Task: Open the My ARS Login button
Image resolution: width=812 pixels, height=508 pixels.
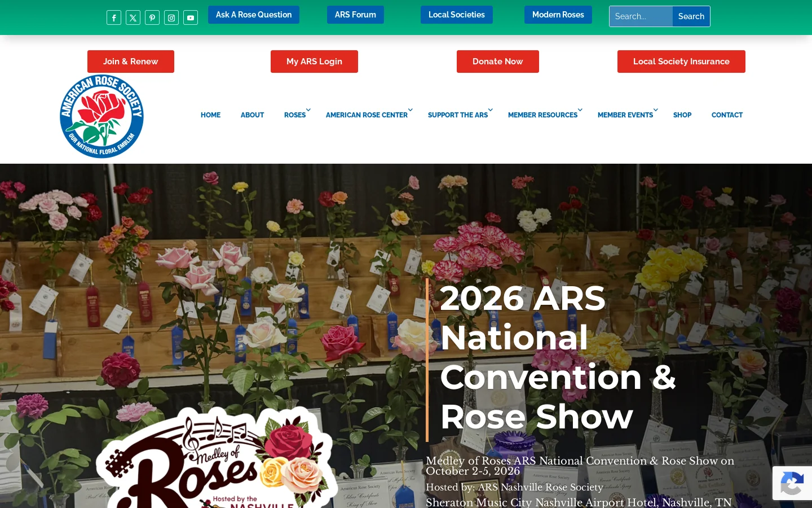Action: tap(314, 62)
